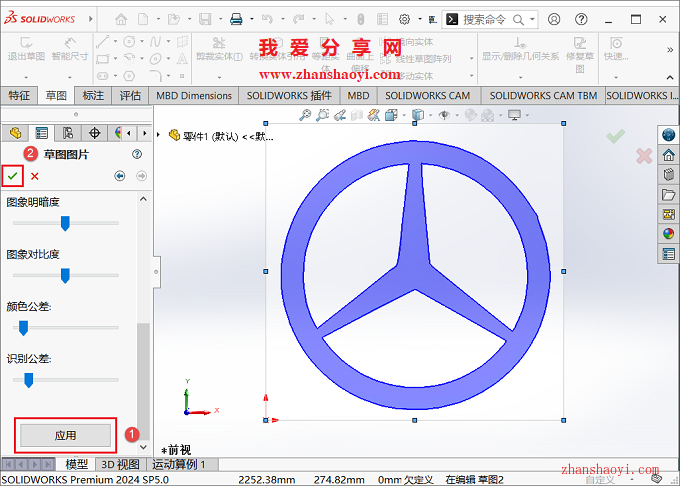Select the 3D 视图 bottom tab
Image resolution: width=680 pixels, height=486 pixels.
pyautogui.click(x=119, y=464)
